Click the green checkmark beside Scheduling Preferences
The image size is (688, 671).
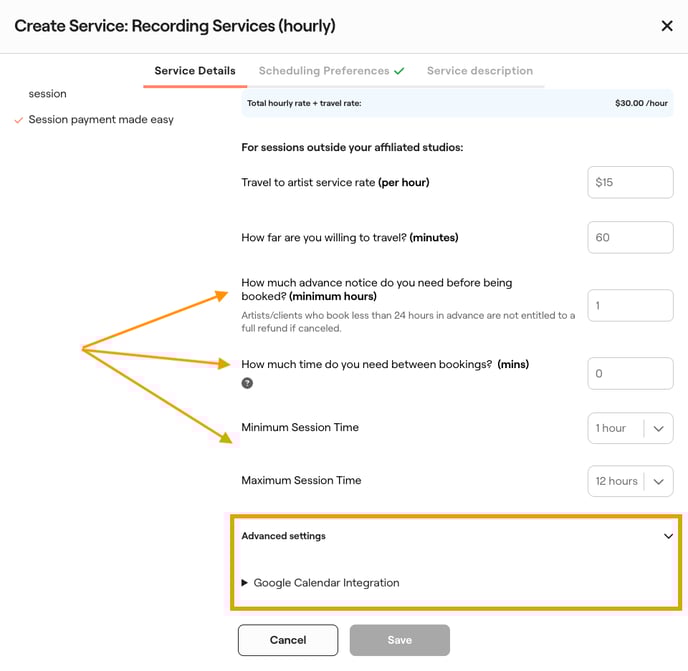coord(399,71)
